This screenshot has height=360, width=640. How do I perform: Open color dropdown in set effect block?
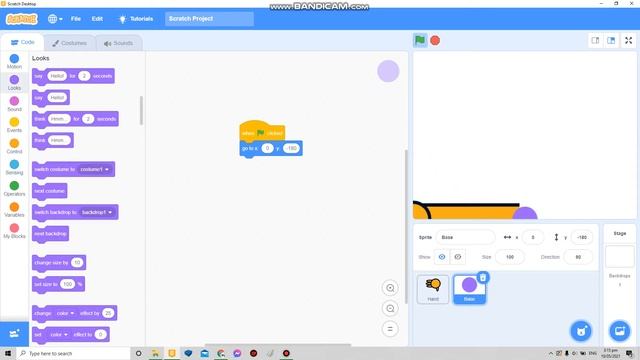59,335
